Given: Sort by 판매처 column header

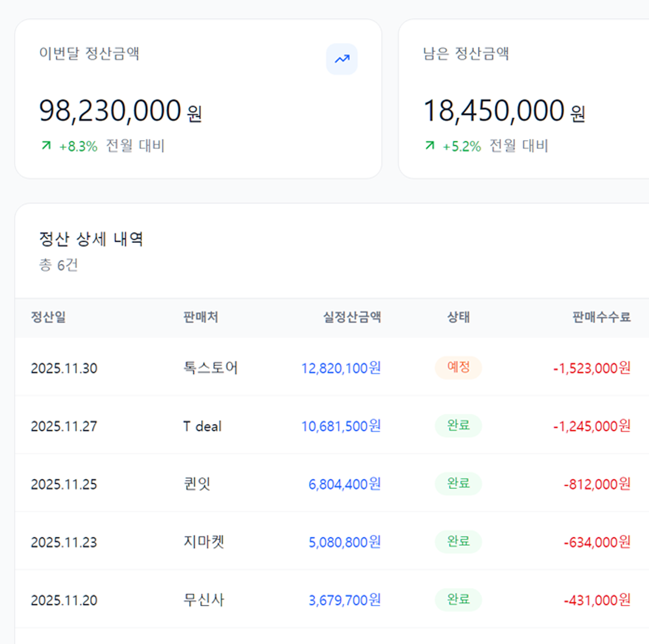Looking at the screenshot, I should tap(201, 317).
